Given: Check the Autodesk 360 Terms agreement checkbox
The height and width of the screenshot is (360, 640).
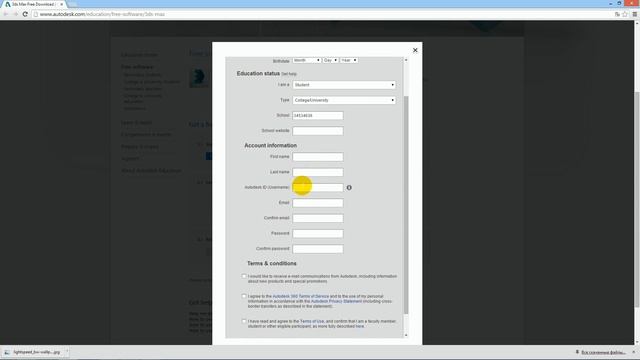Looking at the screenshot, I should 244,296.
